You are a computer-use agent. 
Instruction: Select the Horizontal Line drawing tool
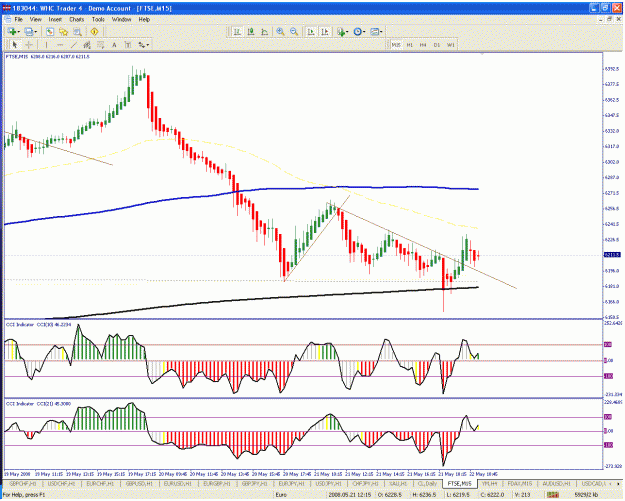pos(60,45)
